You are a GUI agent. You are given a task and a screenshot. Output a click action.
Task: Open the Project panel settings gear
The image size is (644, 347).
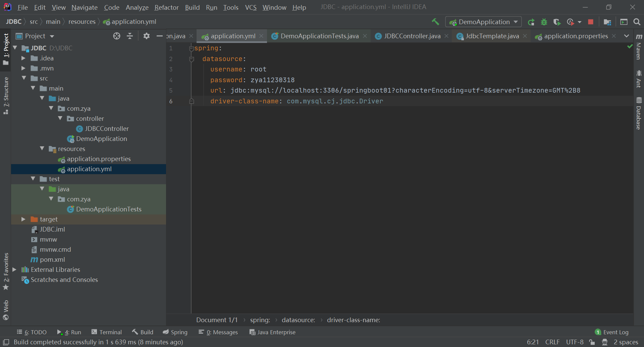pyautogui.click(x=146, y=36)
